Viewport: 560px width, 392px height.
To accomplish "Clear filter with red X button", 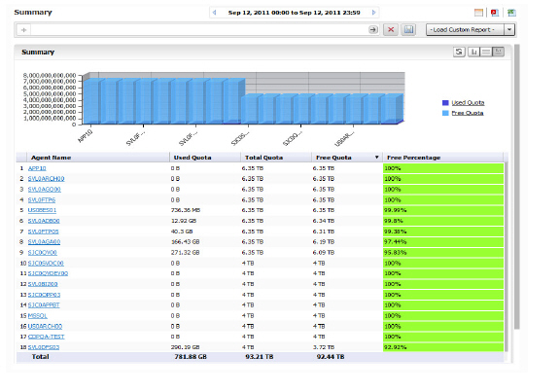I will coord(391,29).
